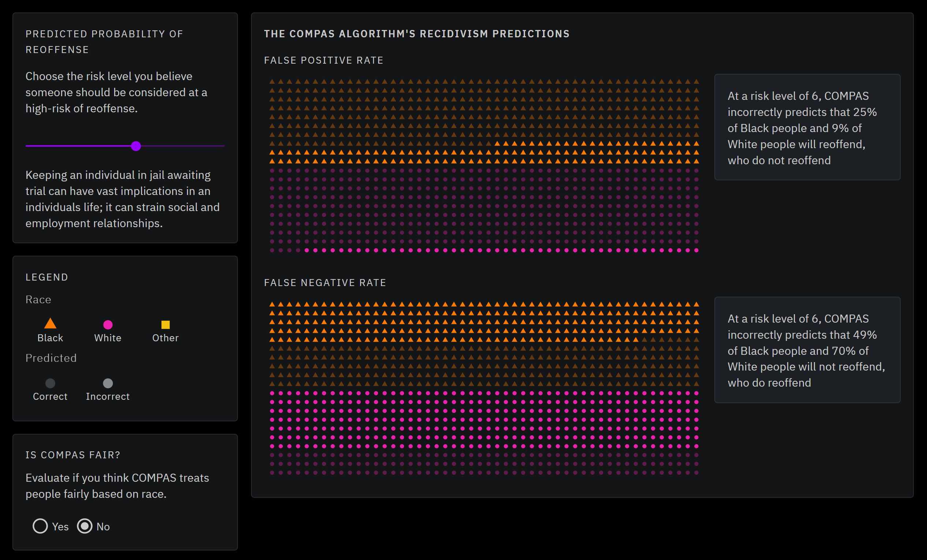927x560 pixels.
Task: Click the Legend panel heading
Action: (46, 277)
